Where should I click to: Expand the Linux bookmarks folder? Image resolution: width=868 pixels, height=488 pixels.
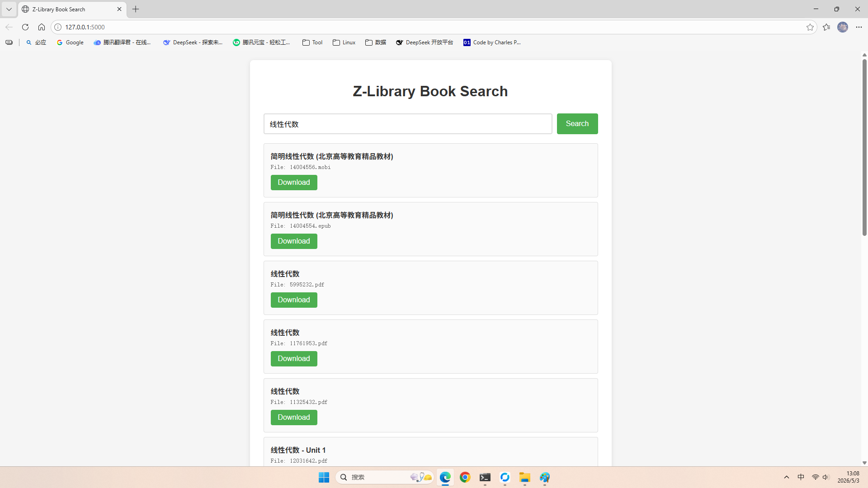click(344, 42)
